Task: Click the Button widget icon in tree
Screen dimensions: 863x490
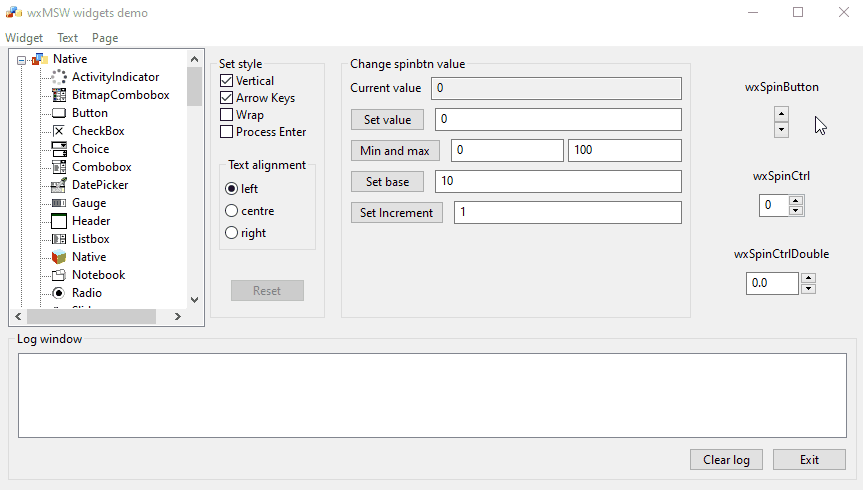Action: pos(59,113)
